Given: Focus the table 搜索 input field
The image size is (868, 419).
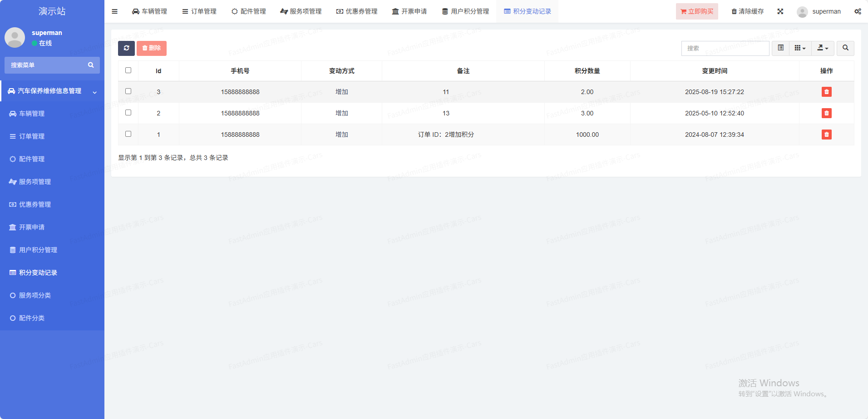Looking at the screenshot, I should pos(725,48).
